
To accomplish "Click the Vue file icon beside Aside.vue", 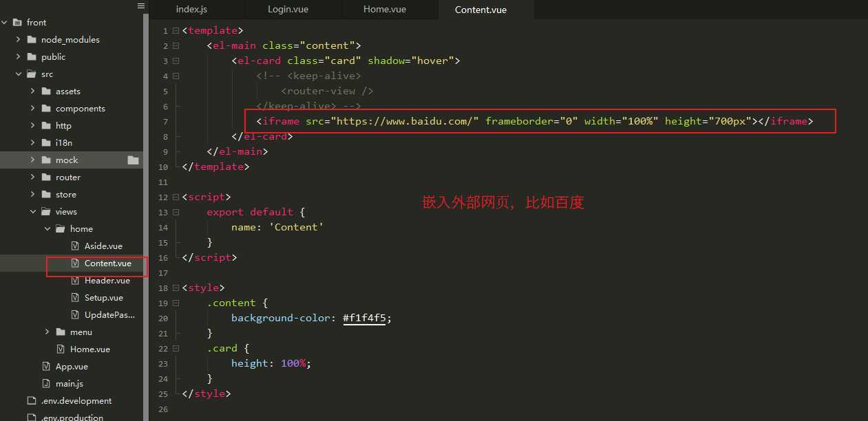I will click(75, 246).
